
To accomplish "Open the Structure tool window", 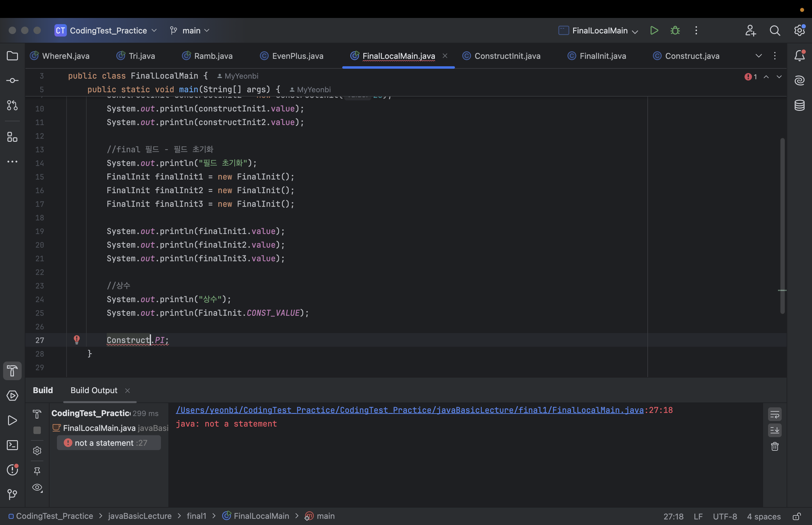I will [x=12, y=137].
